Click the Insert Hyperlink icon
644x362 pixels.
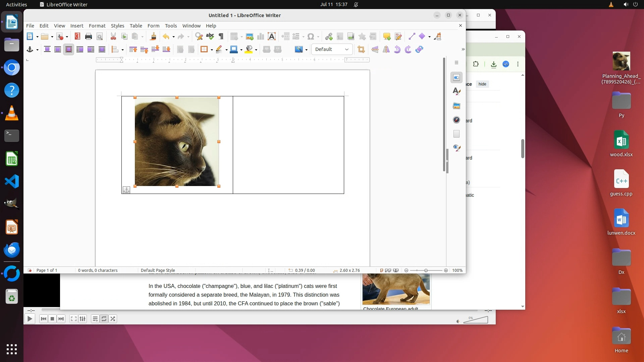point(329,37)
